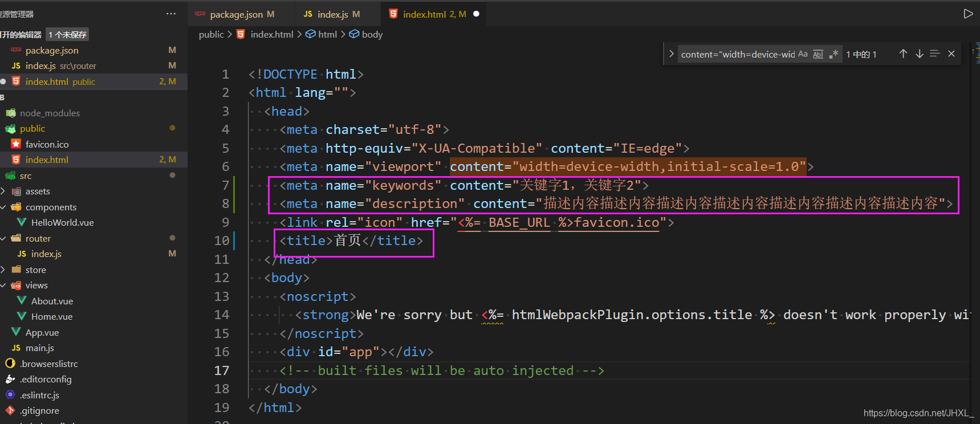
Task: Open main.js file
Action: coord(93,348)
